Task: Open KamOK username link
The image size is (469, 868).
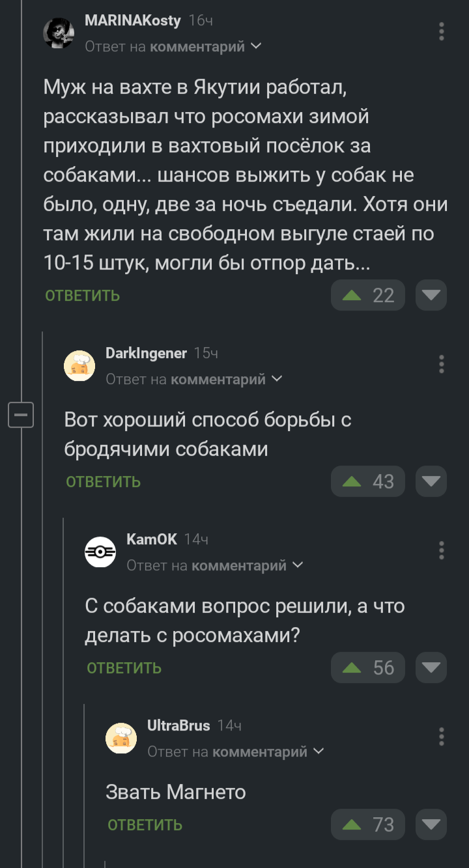Action: click(151, 539)
